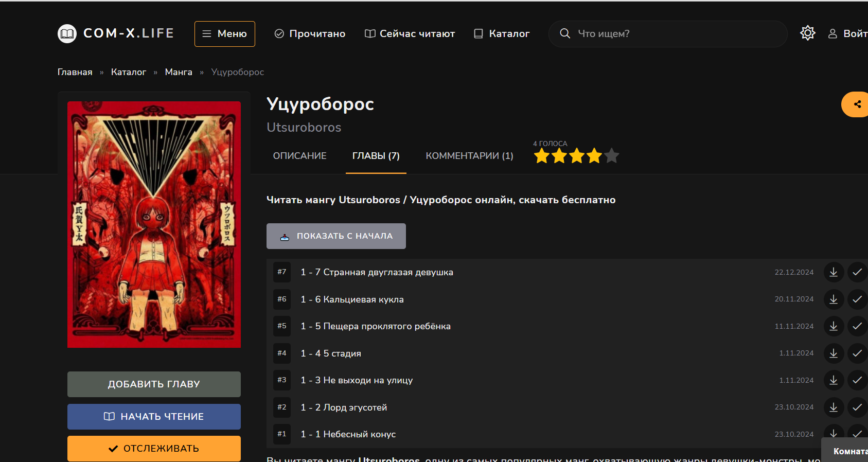Open chapter 1 - 6 Кальциевая кукла
Viewport: 868px width, 462px height.
point(352,299)
